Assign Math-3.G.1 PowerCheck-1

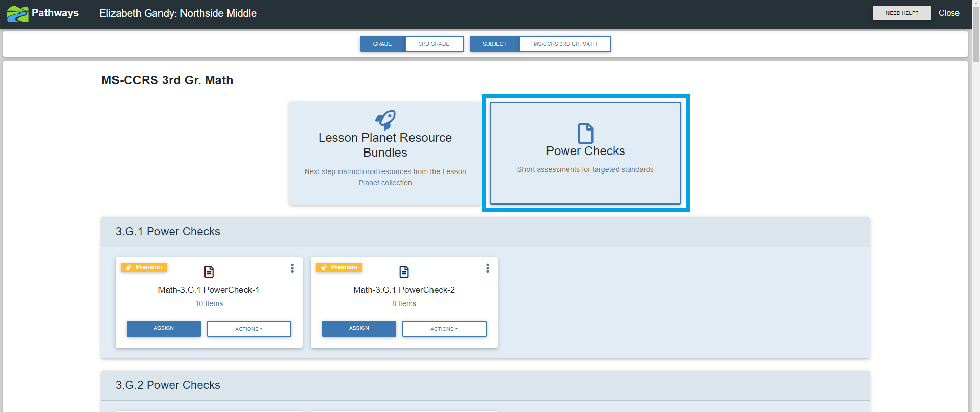click(x=164, y=329)
